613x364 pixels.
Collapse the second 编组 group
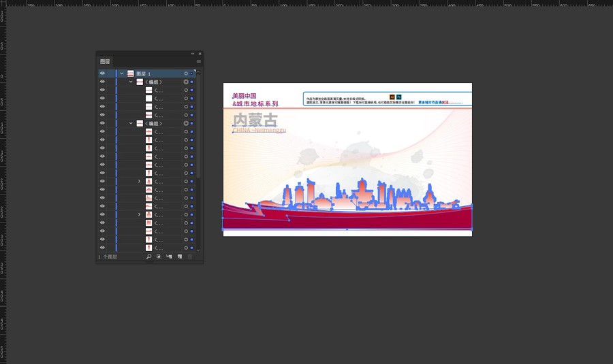tap(131, 123)
